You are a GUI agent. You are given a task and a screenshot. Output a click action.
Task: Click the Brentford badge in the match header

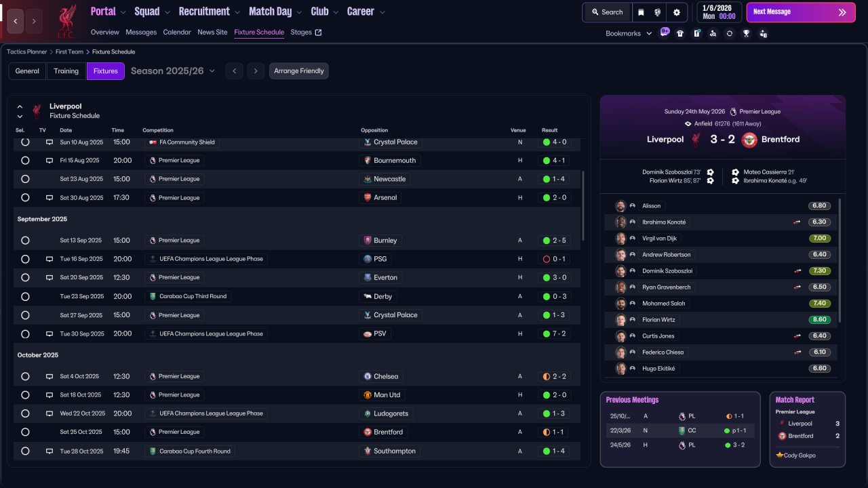coord(749,140)
